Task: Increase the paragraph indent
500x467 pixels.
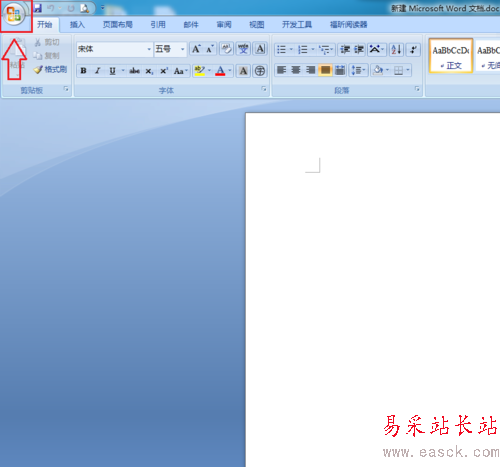Action: [x=359, y=50]
